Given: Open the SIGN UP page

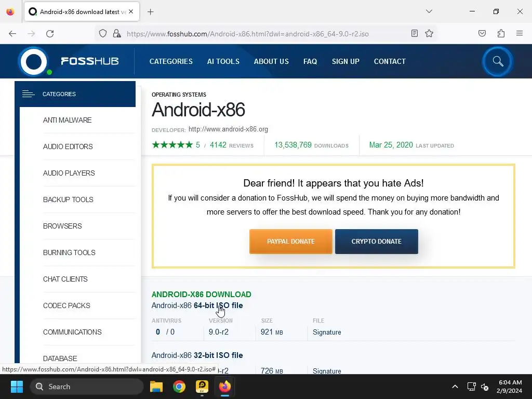Looking at the screenshot, I should click(x=345, y=61).
